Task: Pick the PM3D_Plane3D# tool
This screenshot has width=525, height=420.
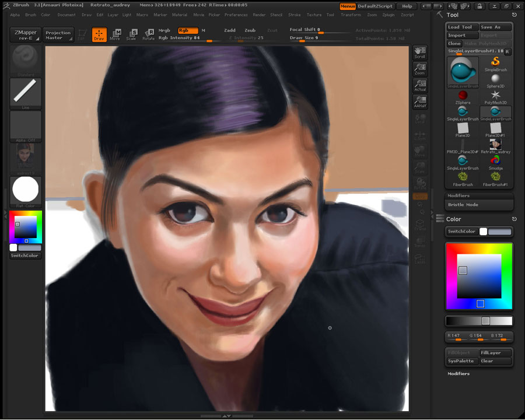Action: [463, 146]
